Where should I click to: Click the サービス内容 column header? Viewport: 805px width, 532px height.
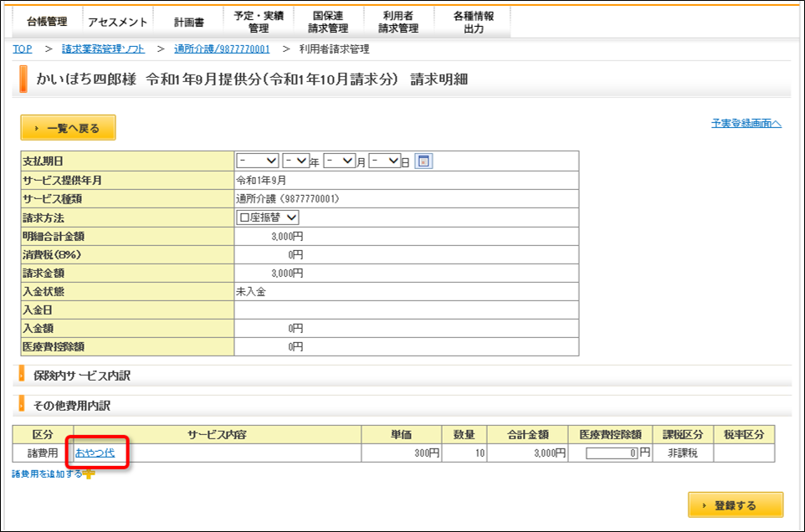218,434
